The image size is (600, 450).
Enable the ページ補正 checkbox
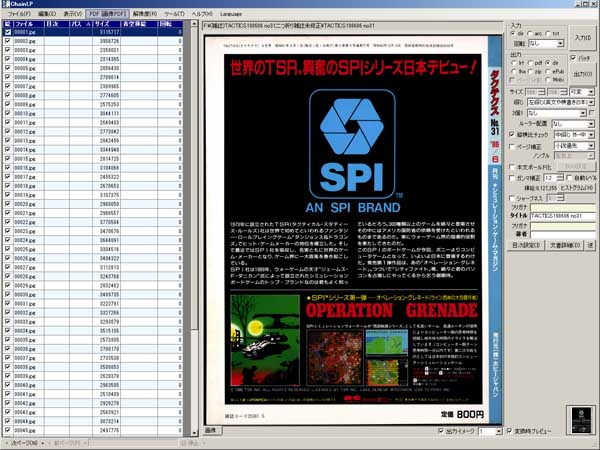(512, 147)
